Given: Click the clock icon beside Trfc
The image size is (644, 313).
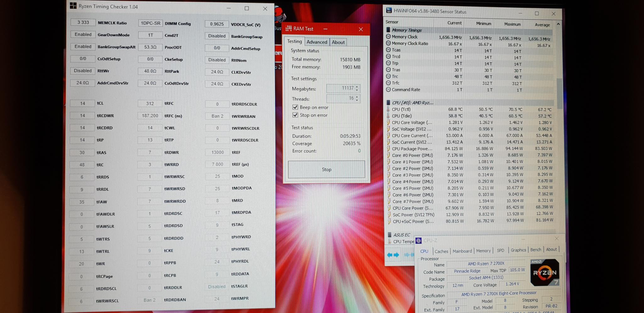Looking at the screenshot, I should pos(388,83).
